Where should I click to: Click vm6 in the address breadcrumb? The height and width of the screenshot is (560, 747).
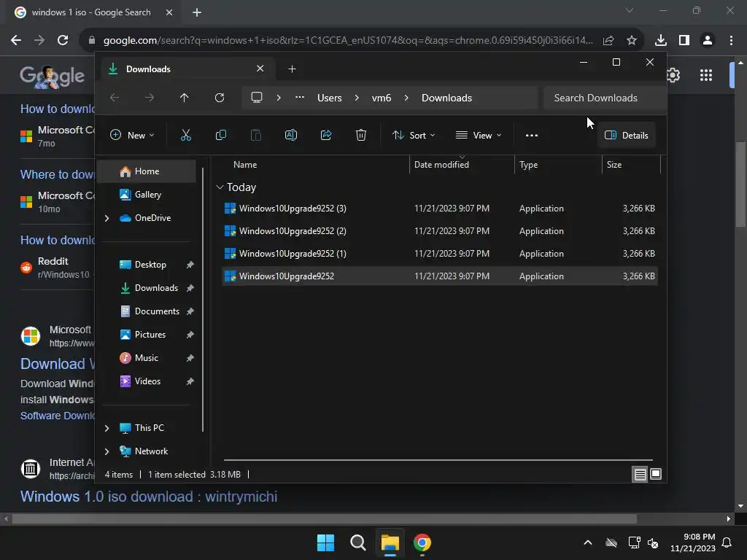[382, 98]
